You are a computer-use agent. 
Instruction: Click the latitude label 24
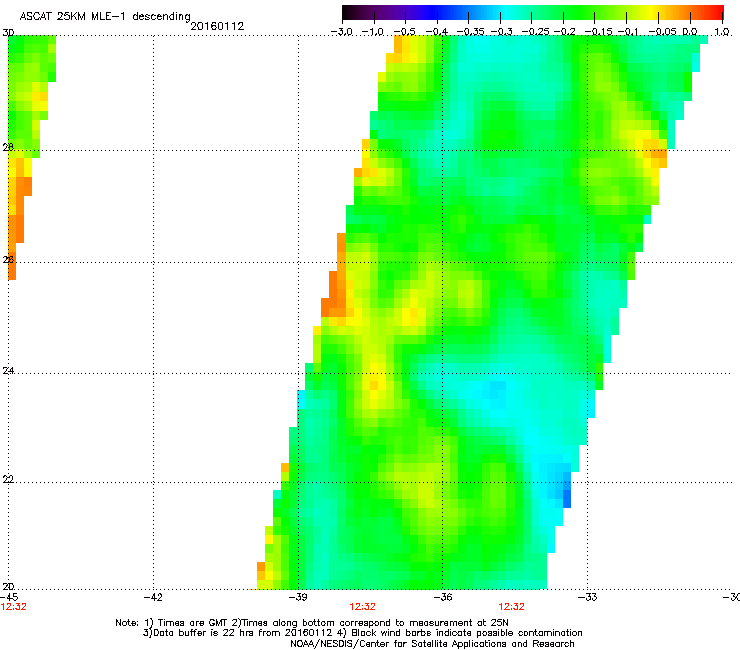point(8,371)
